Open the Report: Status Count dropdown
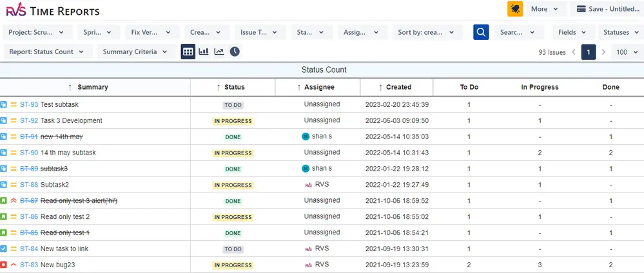This screenshot has width=644, height=273. tap(48, 52)
